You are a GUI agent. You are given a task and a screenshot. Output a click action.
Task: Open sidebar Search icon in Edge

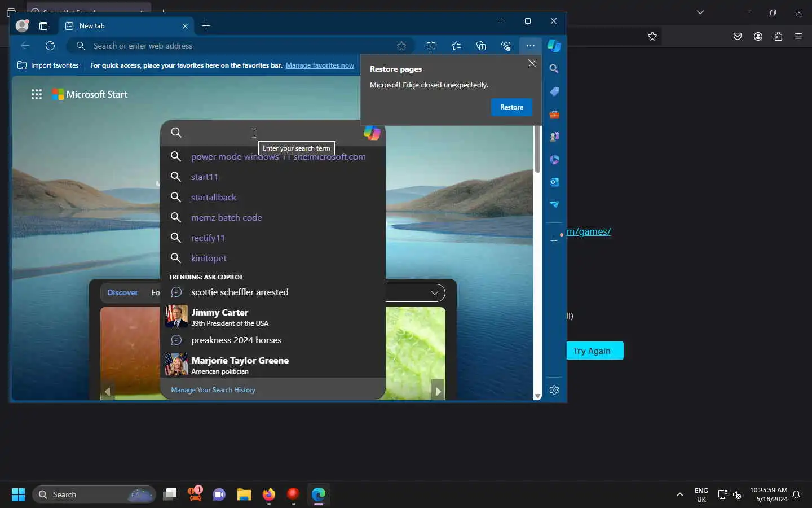(x=554, y=69)
